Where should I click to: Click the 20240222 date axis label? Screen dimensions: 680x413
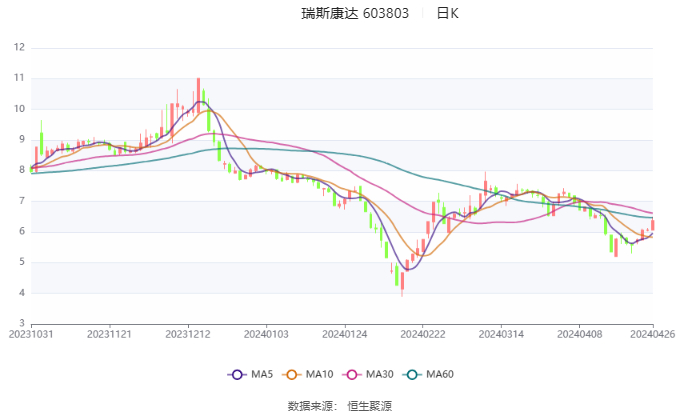[423, 334]
